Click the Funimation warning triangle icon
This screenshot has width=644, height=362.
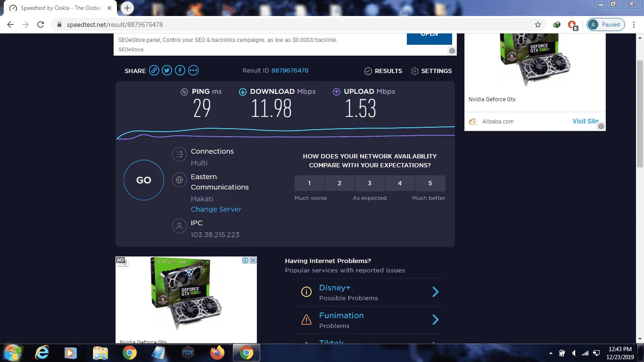point(306,320)
